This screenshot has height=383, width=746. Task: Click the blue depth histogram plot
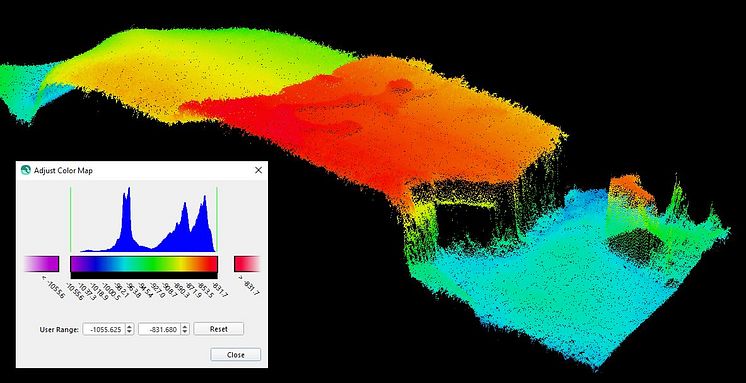(148, 219)
